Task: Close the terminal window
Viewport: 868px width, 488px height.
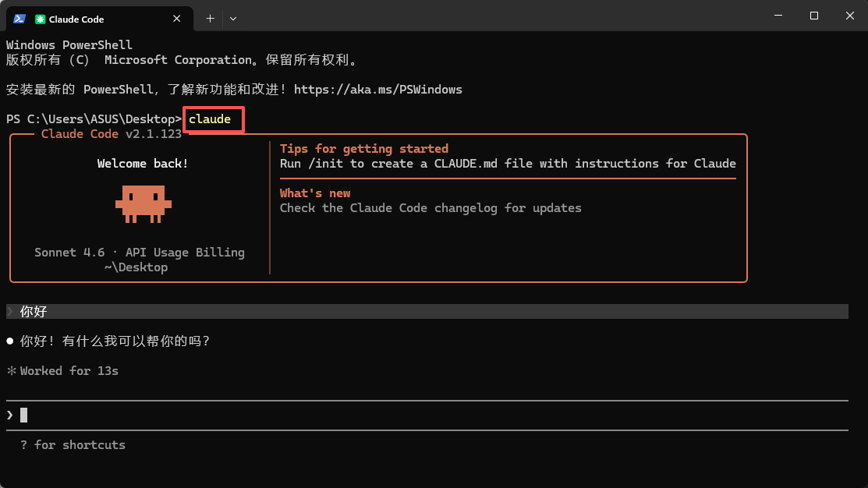Action: coord(850,16)
